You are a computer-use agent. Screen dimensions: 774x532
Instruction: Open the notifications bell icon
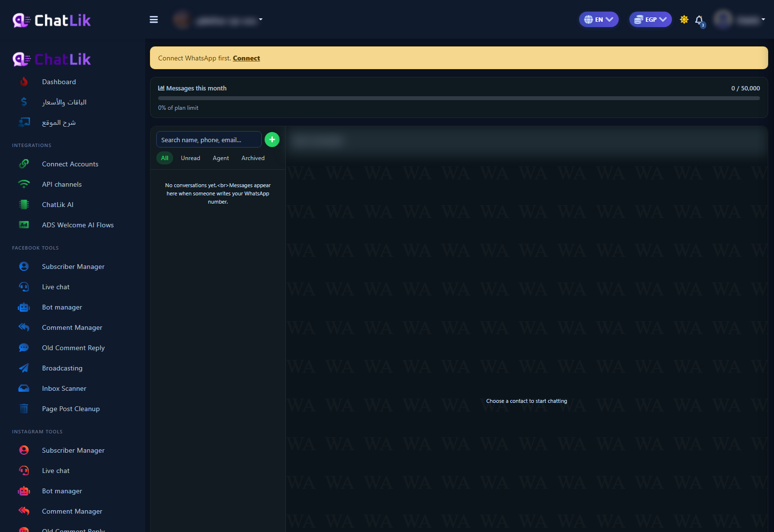pos(699,20)
